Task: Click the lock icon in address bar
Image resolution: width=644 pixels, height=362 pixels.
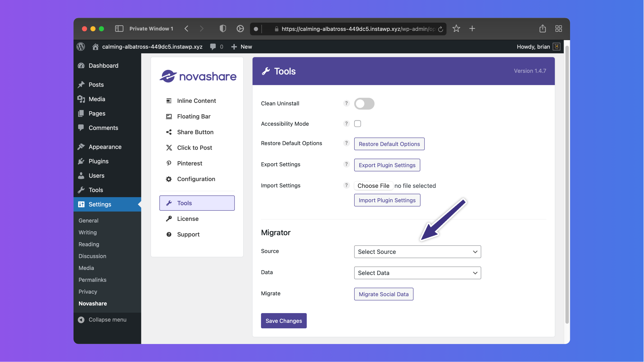Action: [x=276, y=29]
